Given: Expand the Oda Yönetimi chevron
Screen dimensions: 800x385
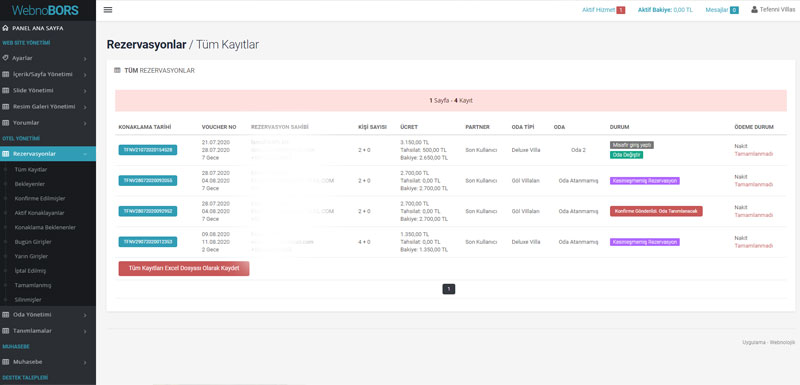Looking at the screenshot, I should tap(85, 315).
